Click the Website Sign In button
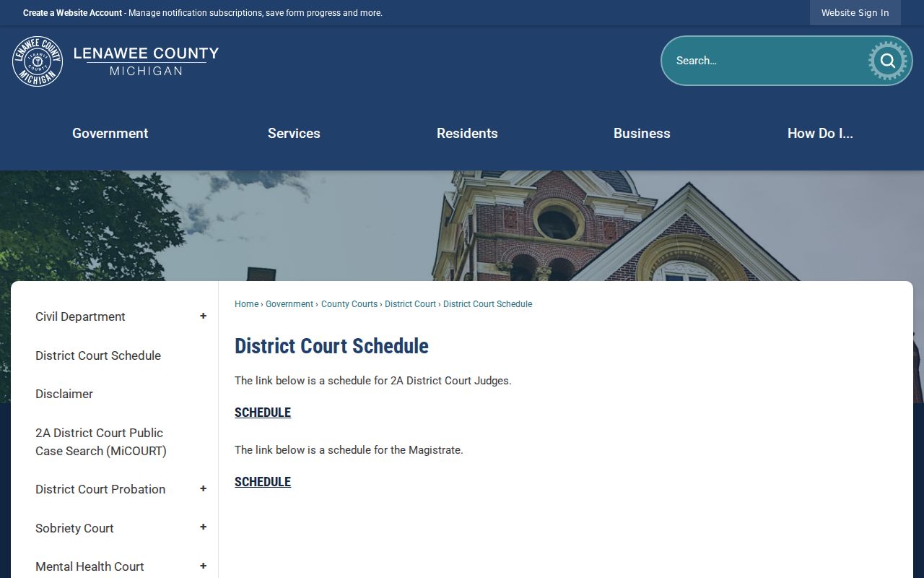The image size is (924, 578). pos(855,13)
